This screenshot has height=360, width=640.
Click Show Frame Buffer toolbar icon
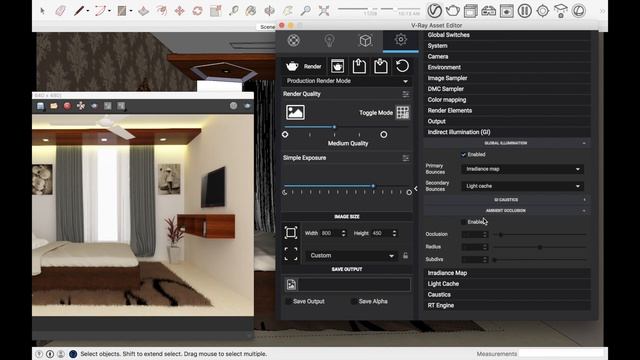(x=470, y=11)
